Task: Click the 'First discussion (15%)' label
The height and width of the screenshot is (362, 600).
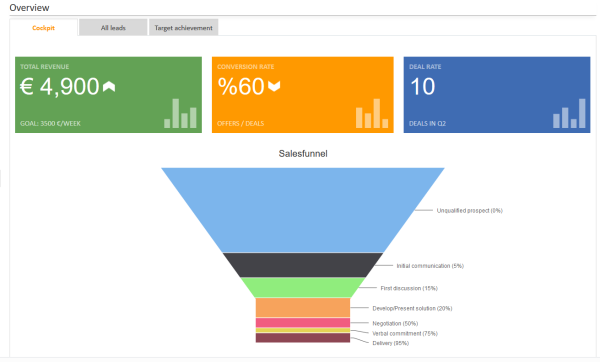Action: 409,288
